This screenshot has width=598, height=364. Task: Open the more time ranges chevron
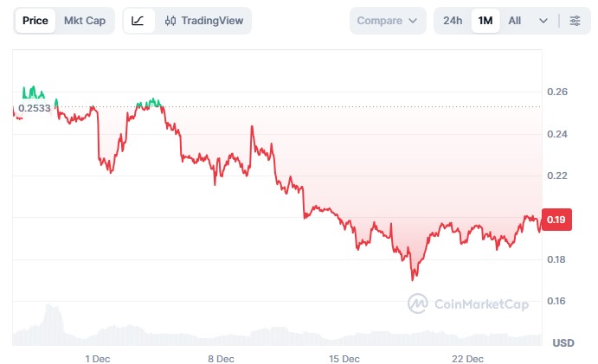pyautogui.click(x=543, y=21)
